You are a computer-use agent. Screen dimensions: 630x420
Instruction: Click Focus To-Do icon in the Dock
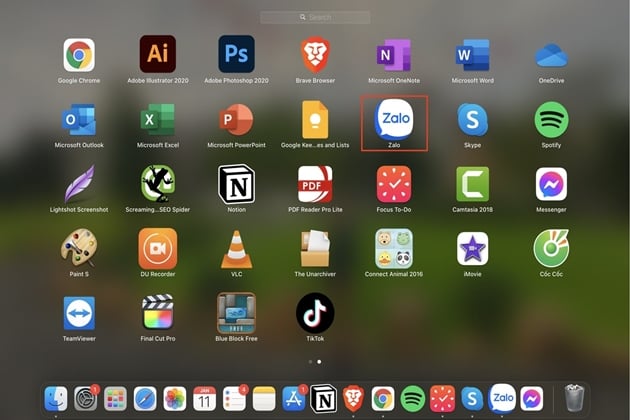[x=442, y=399]
